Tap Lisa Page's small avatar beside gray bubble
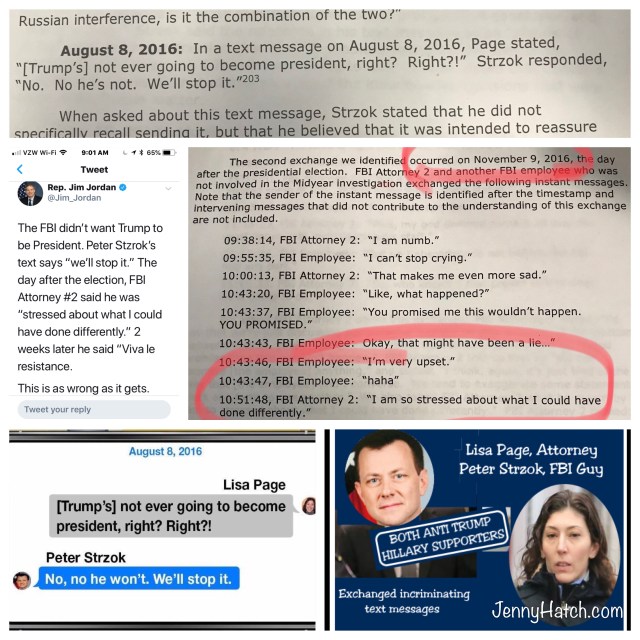The image size is (640, 640). 309,506
